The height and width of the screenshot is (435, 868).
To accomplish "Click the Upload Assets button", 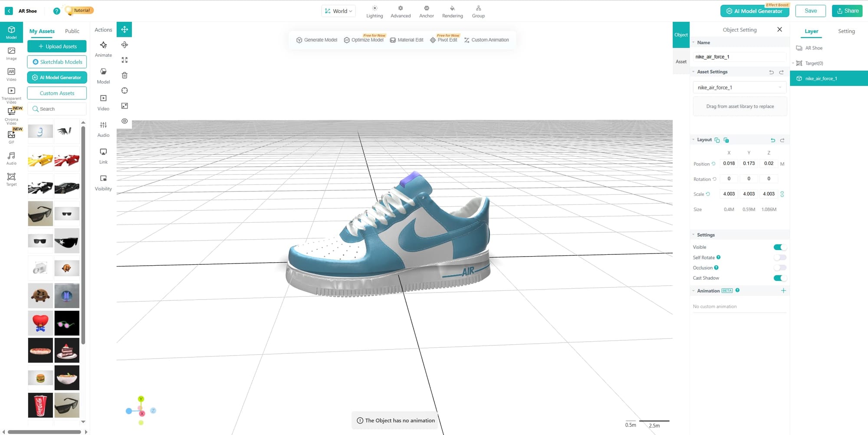I will 57,46.
